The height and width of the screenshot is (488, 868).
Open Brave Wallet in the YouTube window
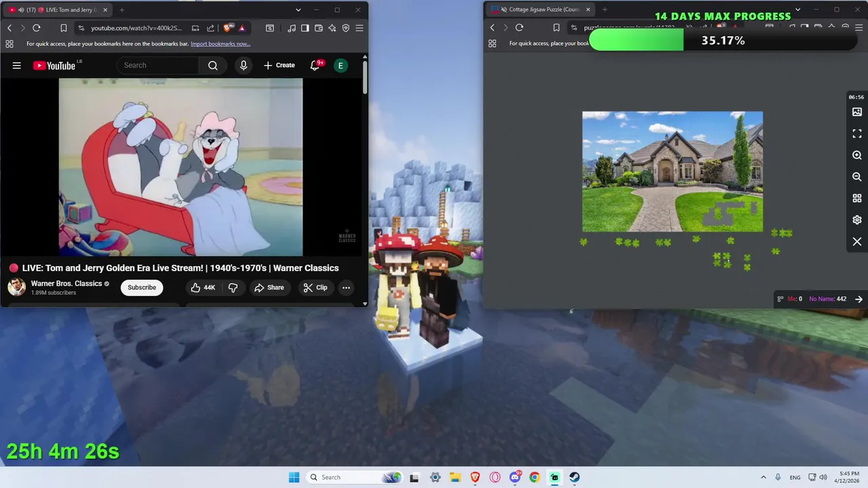[319, 28]
